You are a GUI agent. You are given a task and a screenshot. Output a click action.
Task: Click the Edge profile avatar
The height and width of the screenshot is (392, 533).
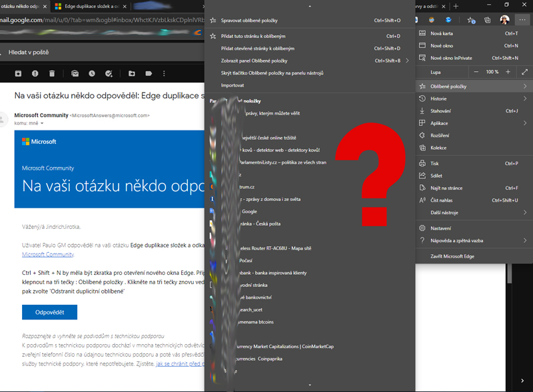pos(504,20)
